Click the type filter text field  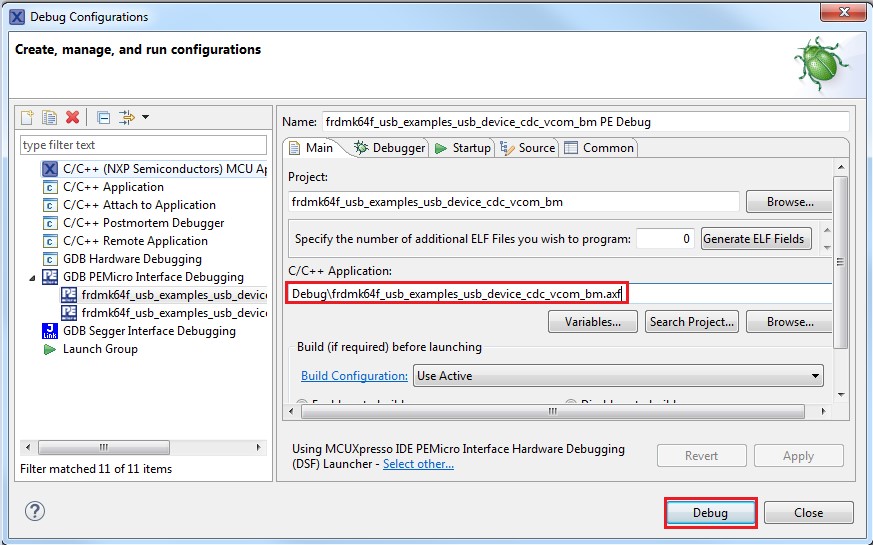144,145
